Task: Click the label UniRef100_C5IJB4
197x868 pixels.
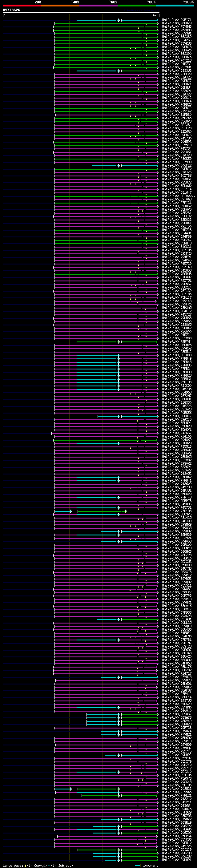Action: click(x=176, y=125)
